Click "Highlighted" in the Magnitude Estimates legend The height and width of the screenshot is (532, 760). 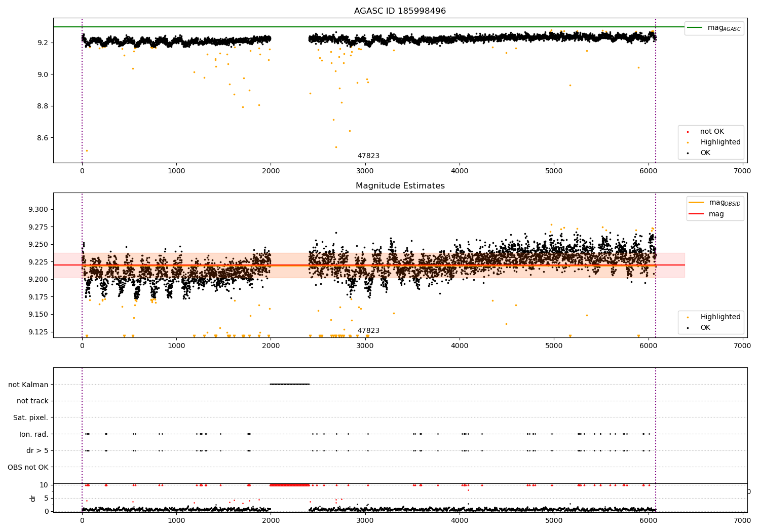720,317
